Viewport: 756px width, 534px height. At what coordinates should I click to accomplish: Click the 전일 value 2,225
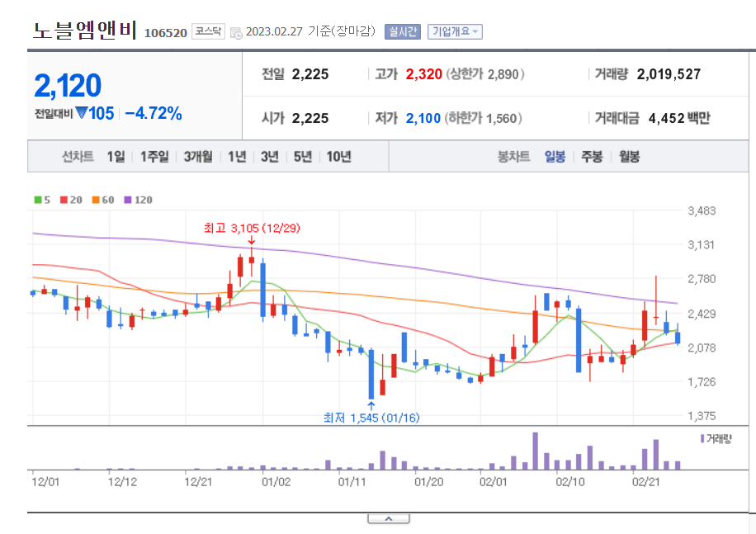(310, 74)
